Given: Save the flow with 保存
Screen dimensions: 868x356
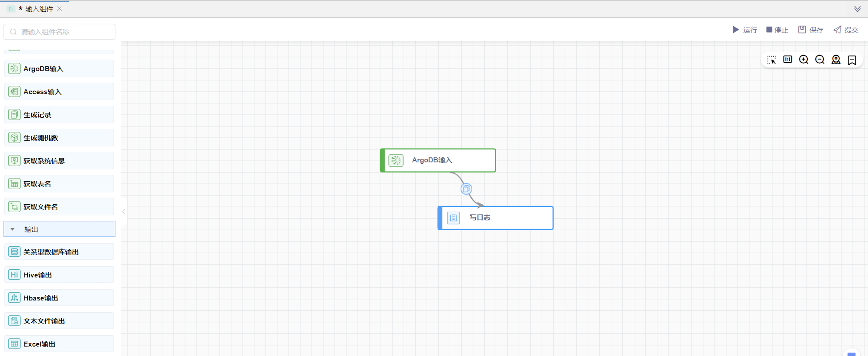Looking at the screenshot, I should click(x=811, y=30).
